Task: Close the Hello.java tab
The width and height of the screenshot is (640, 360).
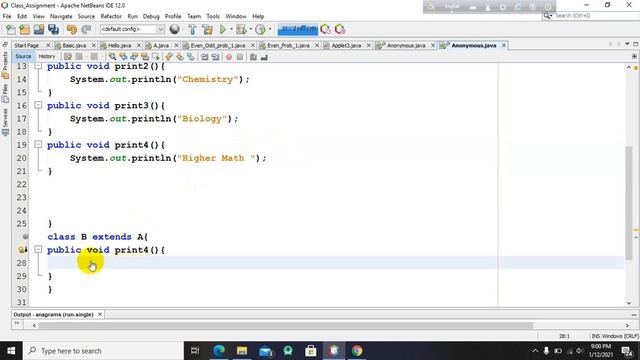Action: [139, 45]
